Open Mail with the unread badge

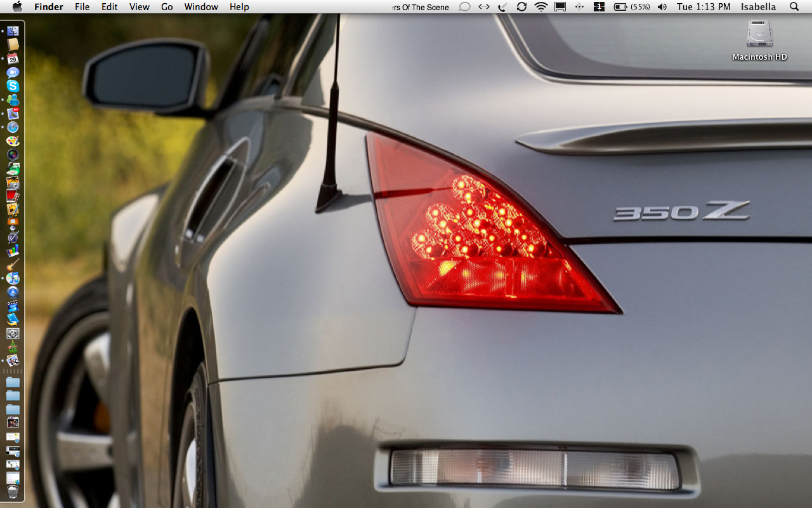click(x=13, y=114)
